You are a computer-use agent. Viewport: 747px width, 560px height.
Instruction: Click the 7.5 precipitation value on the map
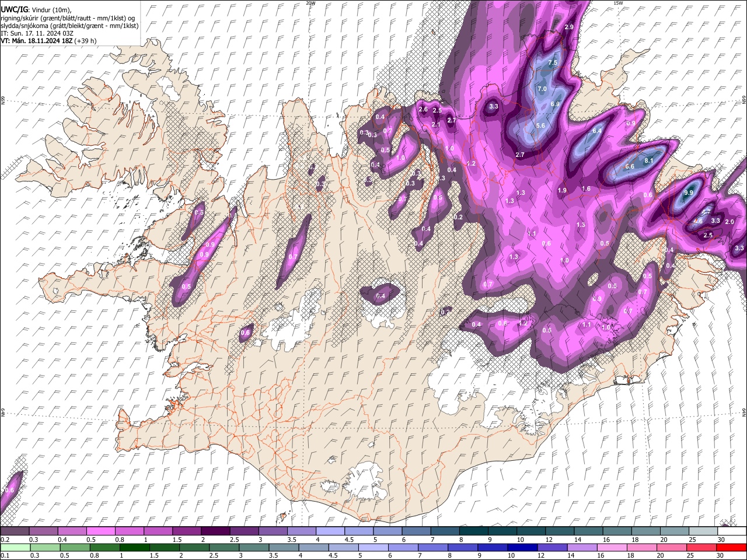click(553, 62)
